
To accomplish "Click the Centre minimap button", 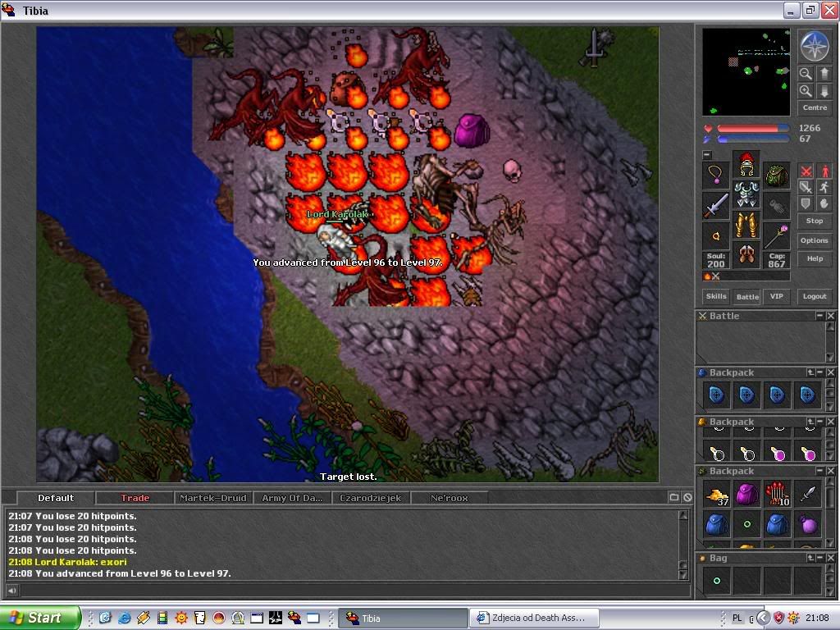I will coord(815,107).
